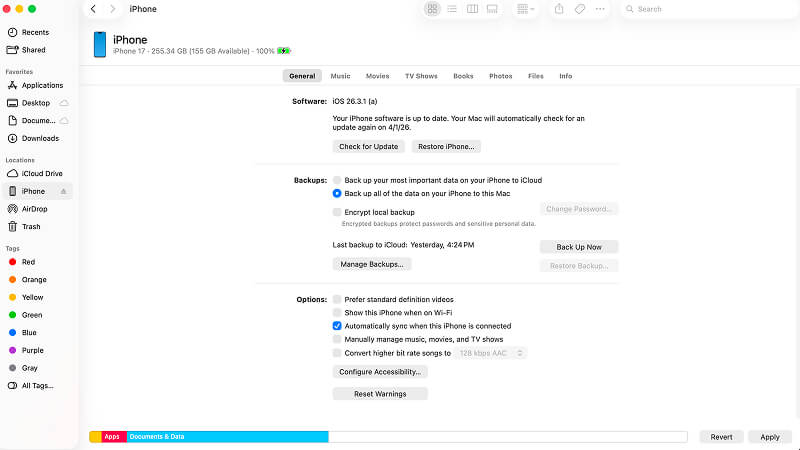This screenshot has width=800, height=450.
Task: Click the Edit Tags toolbar icon
Action: tap(580, 9)
